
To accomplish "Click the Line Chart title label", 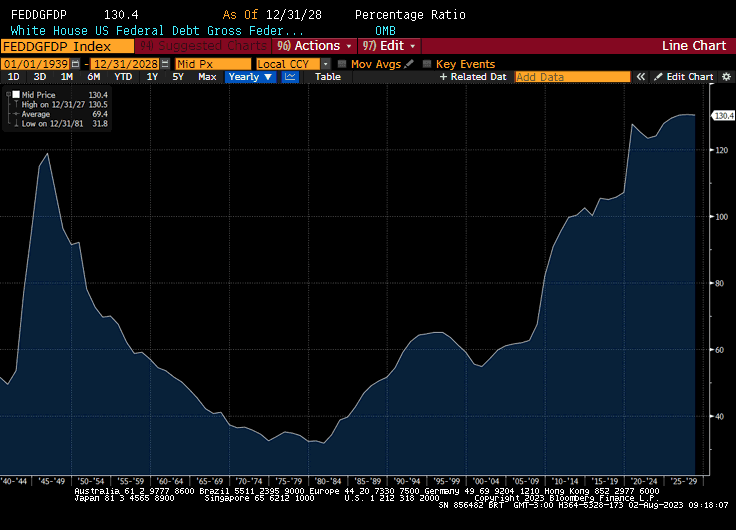I will 694,46.
